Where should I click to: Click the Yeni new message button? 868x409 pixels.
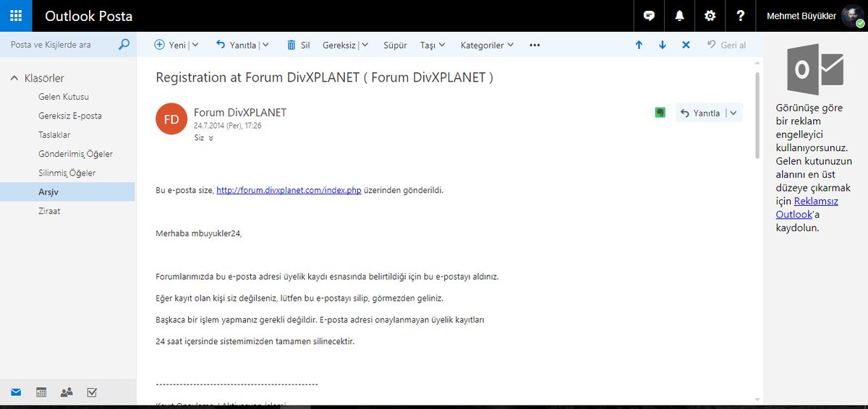(x=171, y=45)
